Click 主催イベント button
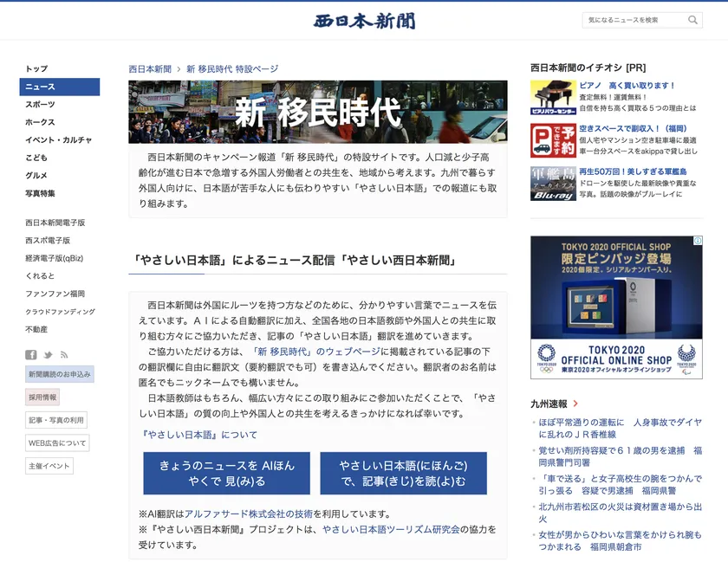Image resolution: width=728 pixels, height=562 pixels. 49,466
